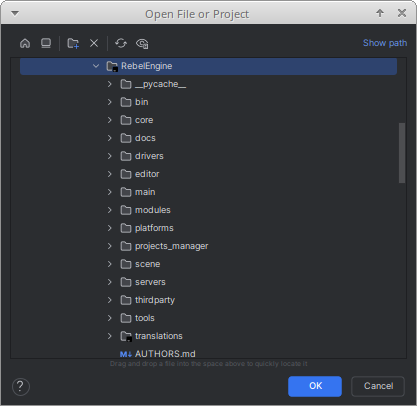The height and width of the screenshot is (406, 417).
Task: Expand the thirdparty folder arrow
Action: pyautogui.click(x=110, y=300)
